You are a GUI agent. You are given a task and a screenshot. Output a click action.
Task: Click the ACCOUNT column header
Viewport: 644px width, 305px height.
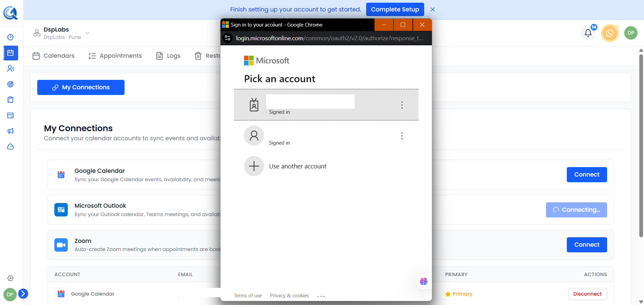coord(67,274)
